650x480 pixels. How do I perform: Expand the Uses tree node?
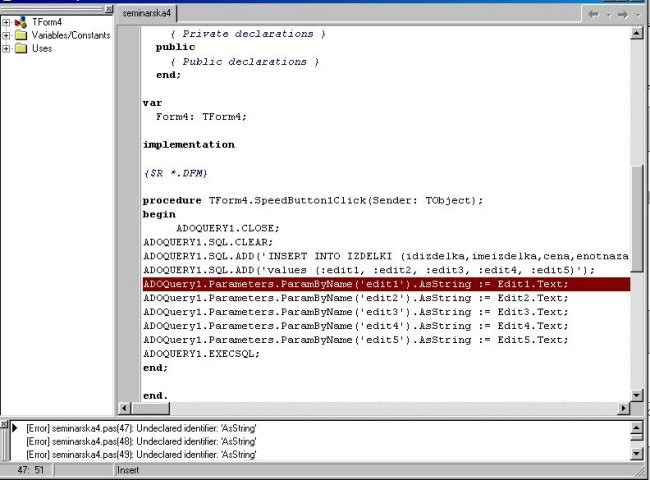[x=6, y=49]
